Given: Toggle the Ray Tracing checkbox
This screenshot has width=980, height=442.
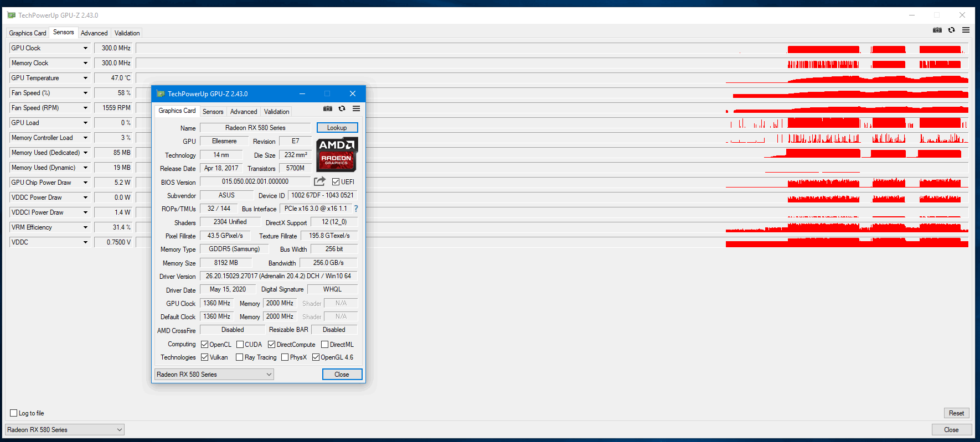Looking at the screenshot, I should point(239,357).
